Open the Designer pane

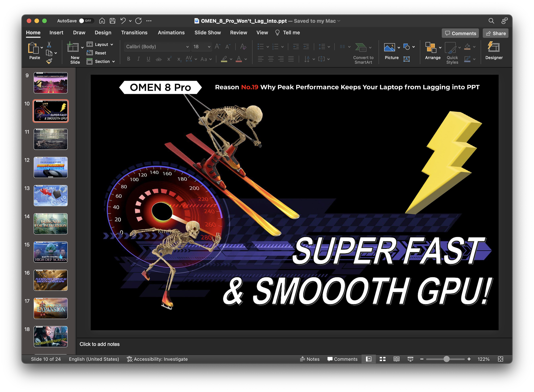coord(494,51)
